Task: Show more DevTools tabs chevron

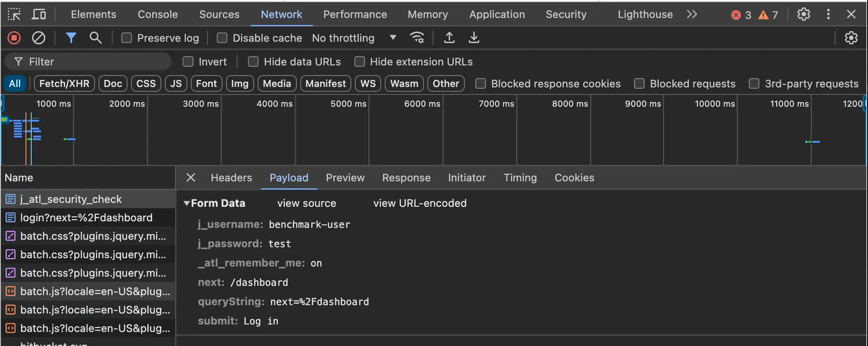Action: [692, 14]
